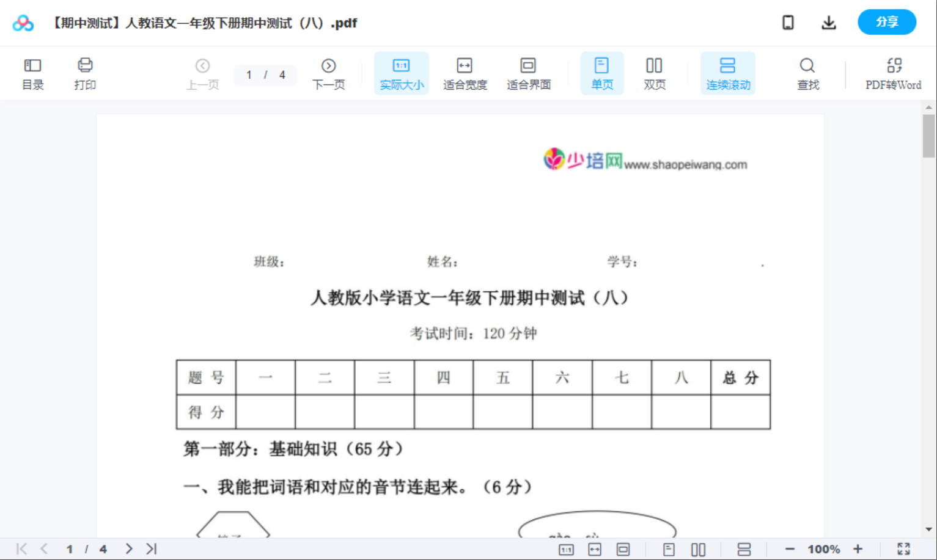Enter fullscreen from the bottom toolbar

(x=905, y=548)
